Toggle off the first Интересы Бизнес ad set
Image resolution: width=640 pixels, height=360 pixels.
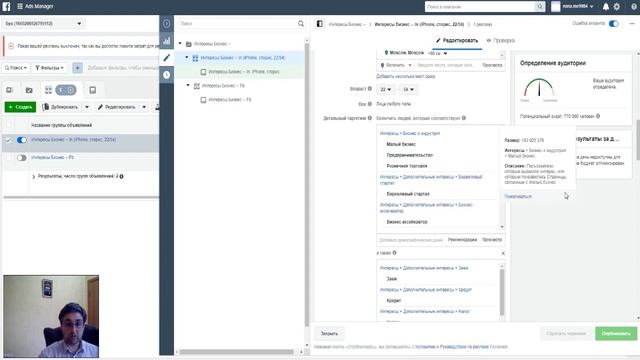(22, 140)
